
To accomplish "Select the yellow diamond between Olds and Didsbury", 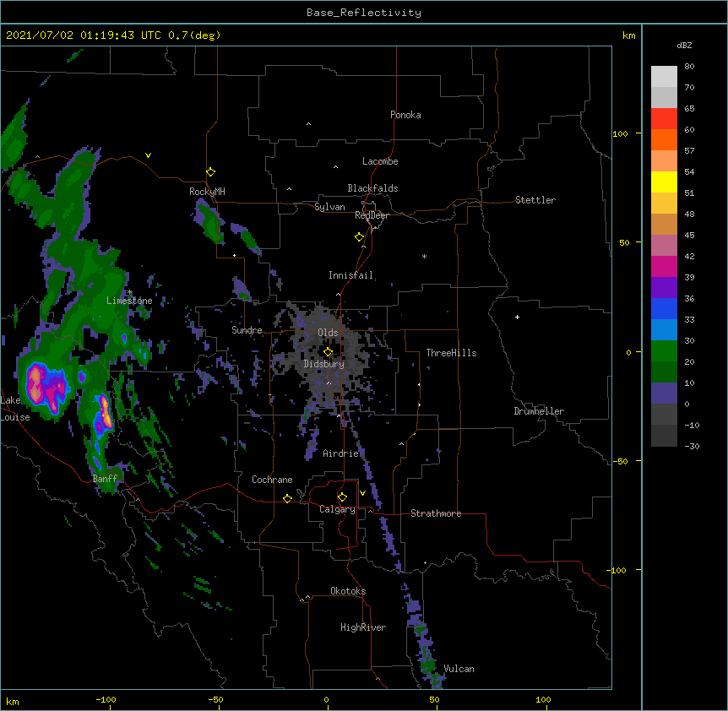I will click(328, 352).
